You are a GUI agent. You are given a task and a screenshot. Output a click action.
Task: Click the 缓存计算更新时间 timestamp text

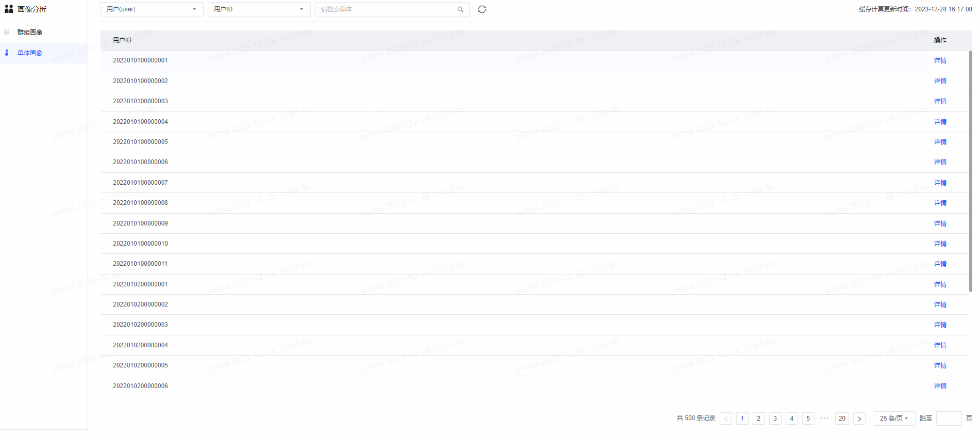tap(916, 9)
